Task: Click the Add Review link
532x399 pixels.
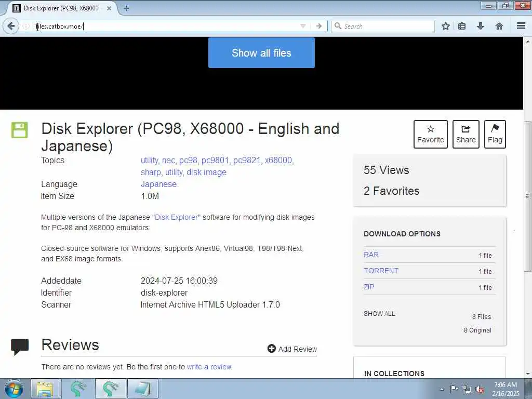Action: point(298,349)
